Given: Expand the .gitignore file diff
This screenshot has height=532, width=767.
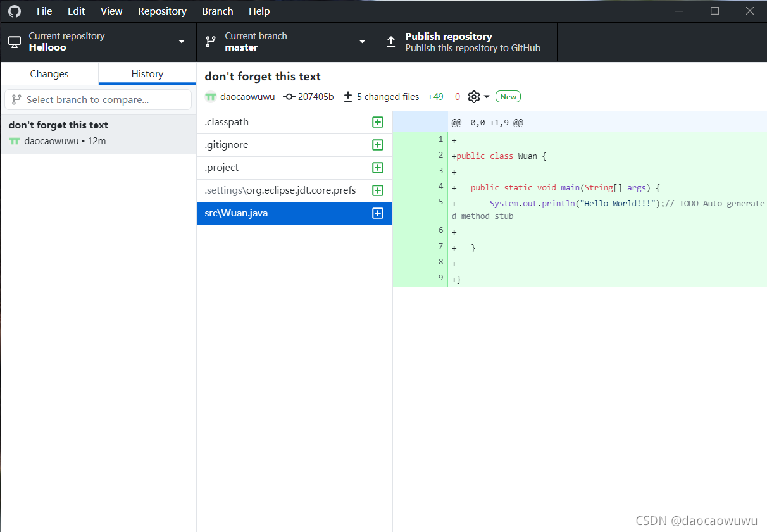Looking at the screenshot, I should tap(378, 145).
